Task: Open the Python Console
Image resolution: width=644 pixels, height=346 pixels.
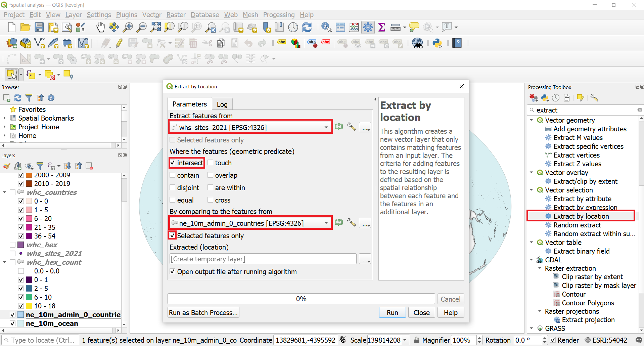Action: coord(437,43)
